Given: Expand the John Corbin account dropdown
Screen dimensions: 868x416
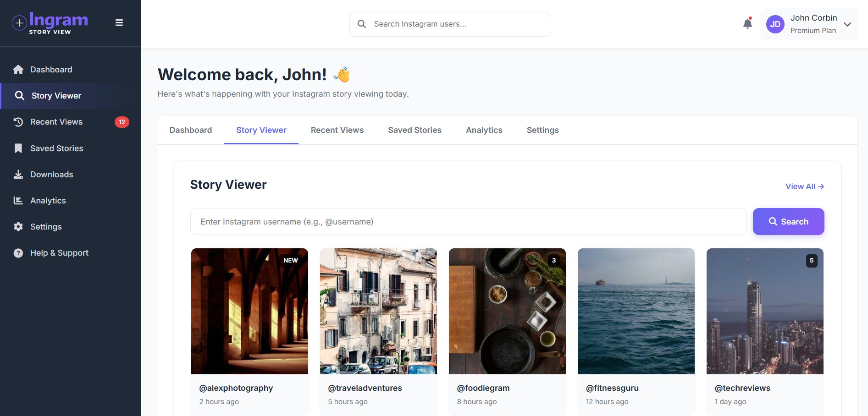Looking at the screenshot, I should 848,24.
